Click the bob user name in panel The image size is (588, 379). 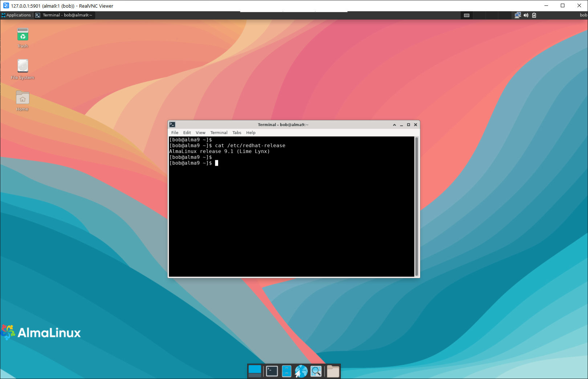point(583,15)
